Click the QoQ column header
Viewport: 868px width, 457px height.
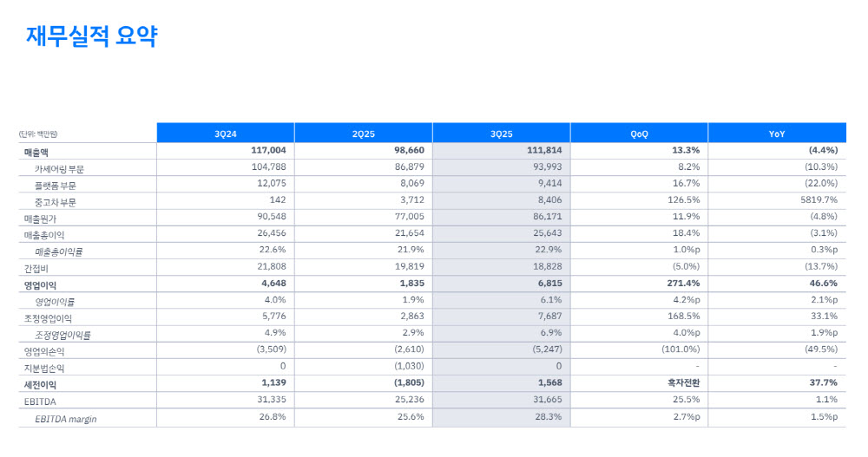(x=639, y=134)
